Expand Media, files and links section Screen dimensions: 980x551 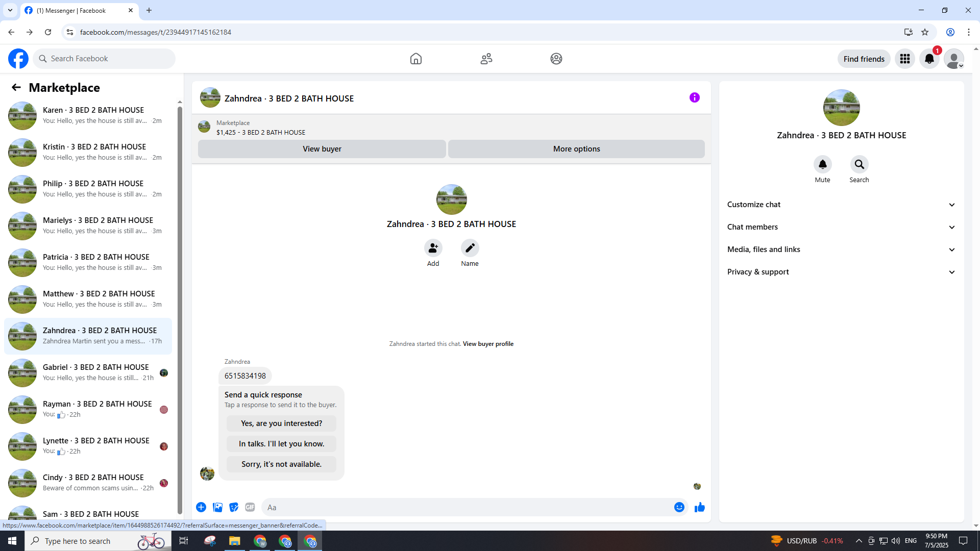841,249
